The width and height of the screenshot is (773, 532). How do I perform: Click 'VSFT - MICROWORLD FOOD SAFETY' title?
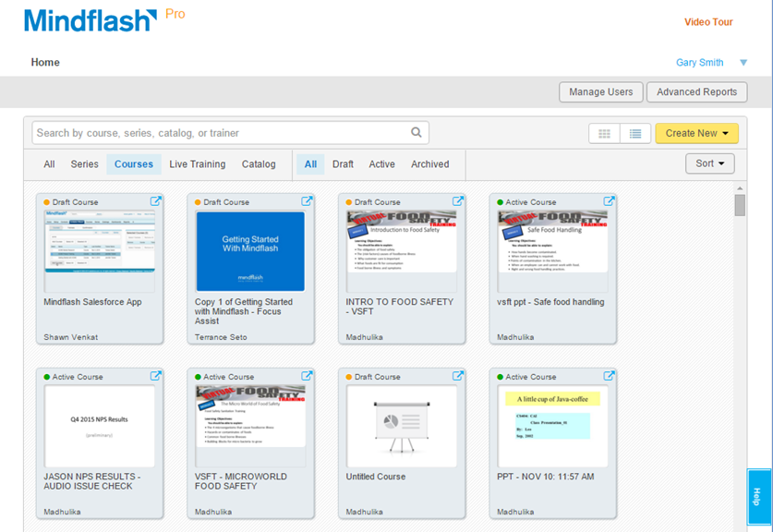coord(240,481)
